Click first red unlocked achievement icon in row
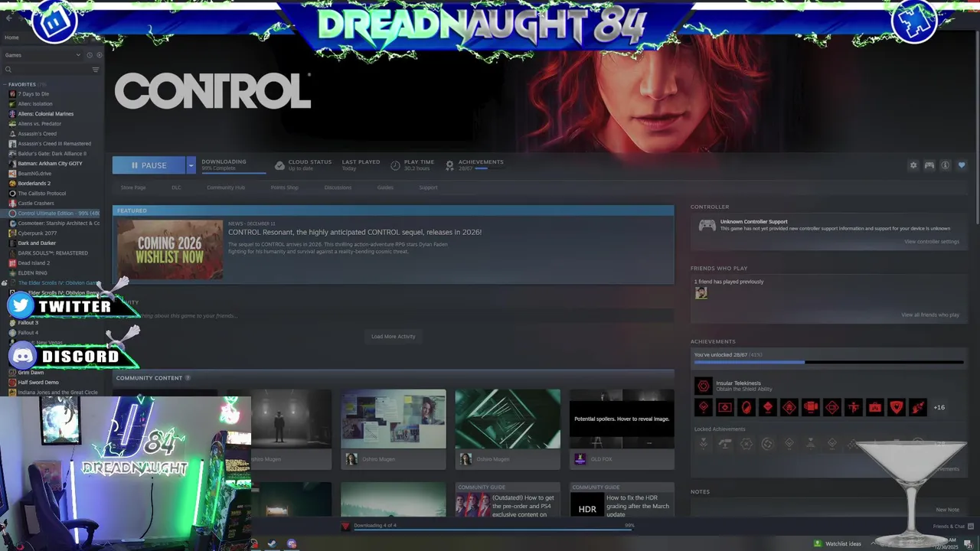The width and height of the screenshot is (980, 551). pos(703,407)
